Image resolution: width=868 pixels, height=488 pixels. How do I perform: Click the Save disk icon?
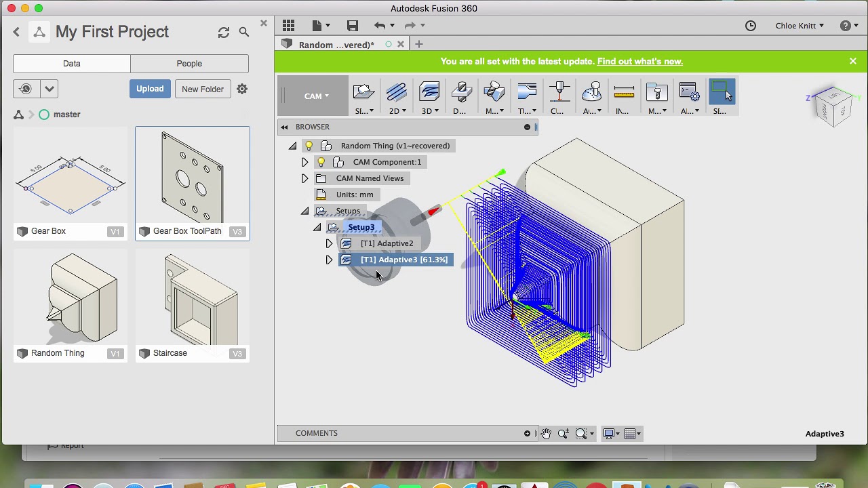tap(352, 26)
